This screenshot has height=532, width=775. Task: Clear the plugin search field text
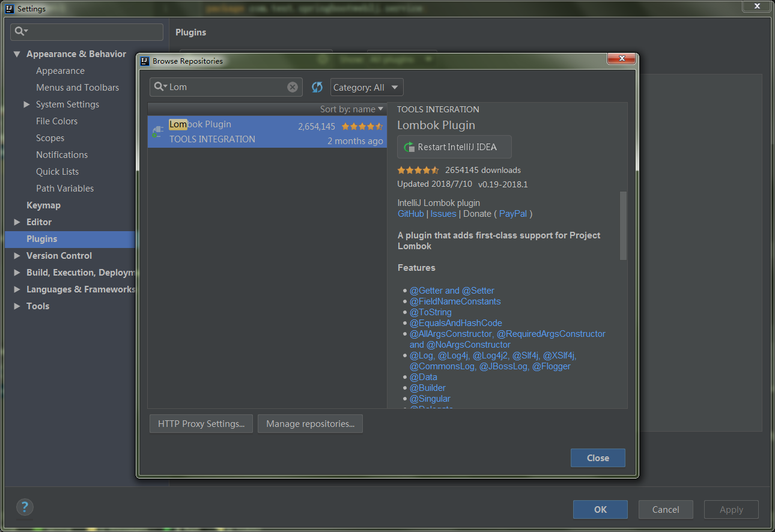pos(293,87)
